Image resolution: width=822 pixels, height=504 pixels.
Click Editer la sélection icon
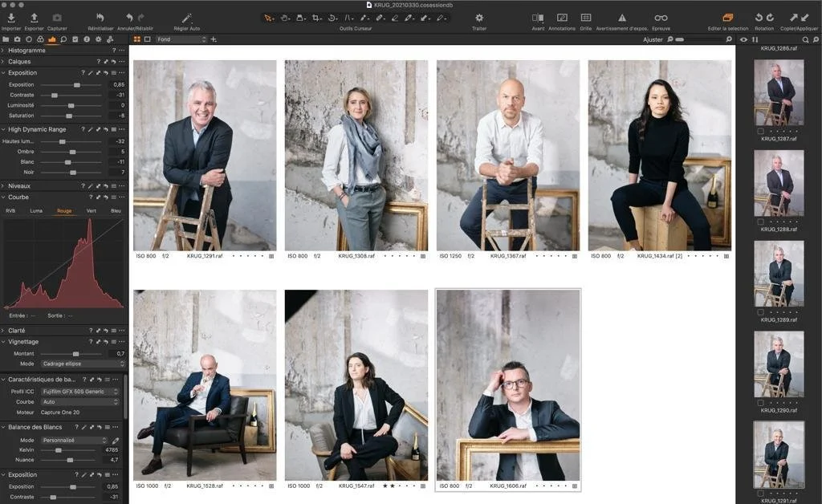(x=727, y=18)
